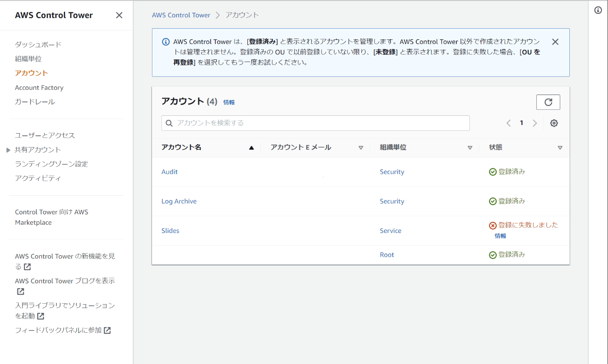Open Security OU link in Audit row
This screenshot has width=608, height=364.
[x=392, y=172]
